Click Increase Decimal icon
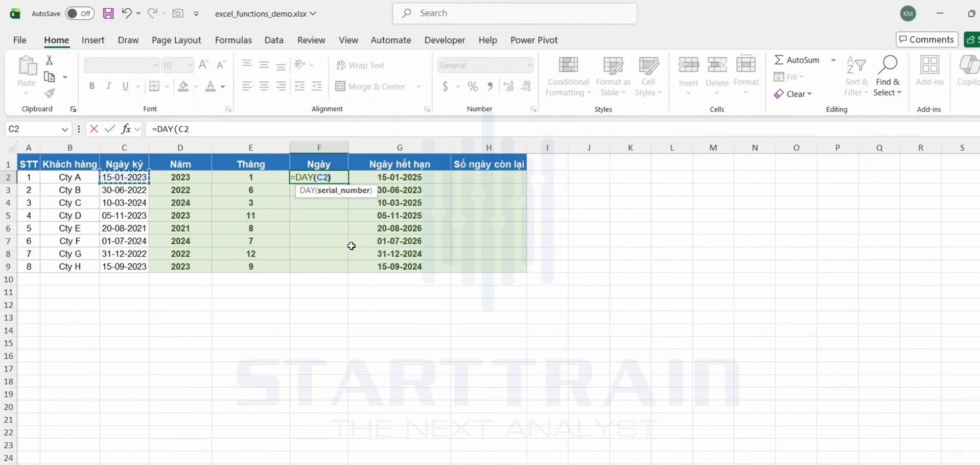The height and width of the screenshot is (465, 980). 508,86
